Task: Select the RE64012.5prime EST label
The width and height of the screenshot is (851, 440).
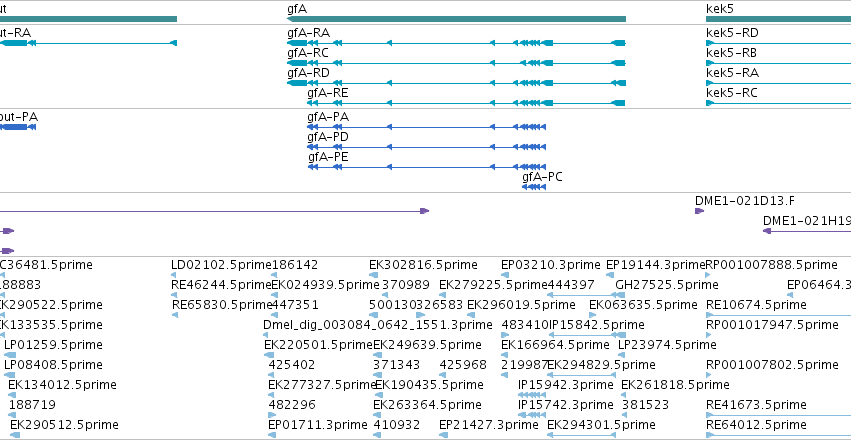Action: click(756, 425)
